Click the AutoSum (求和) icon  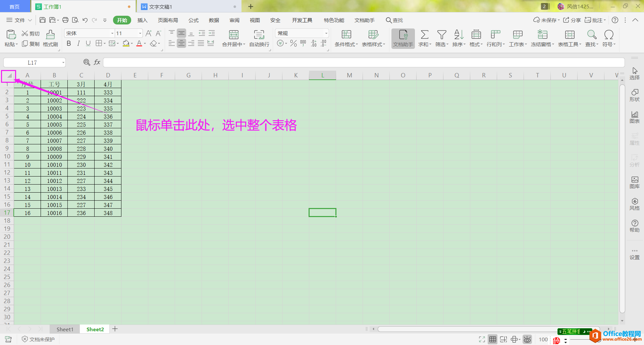tap(424, 34)
